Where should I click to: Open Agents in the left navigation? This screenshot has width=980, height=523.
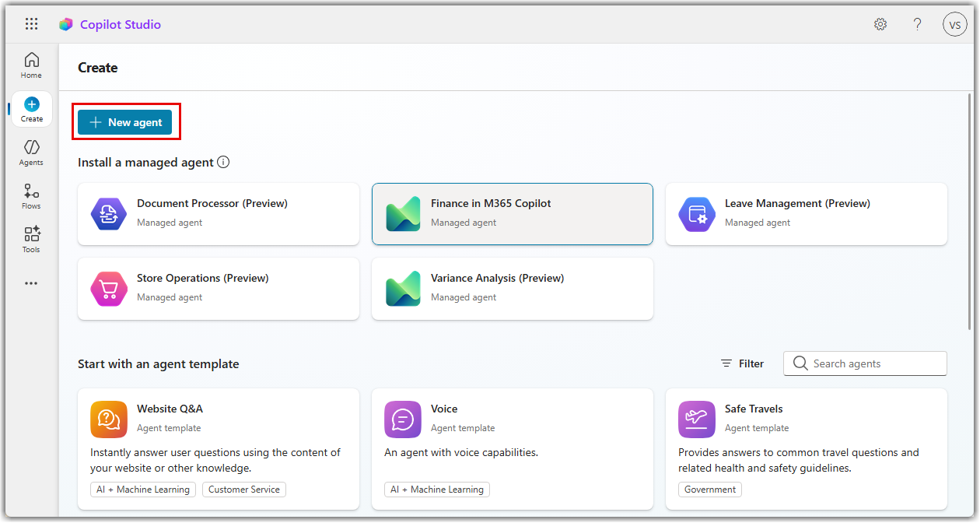[x=31, y=153]
